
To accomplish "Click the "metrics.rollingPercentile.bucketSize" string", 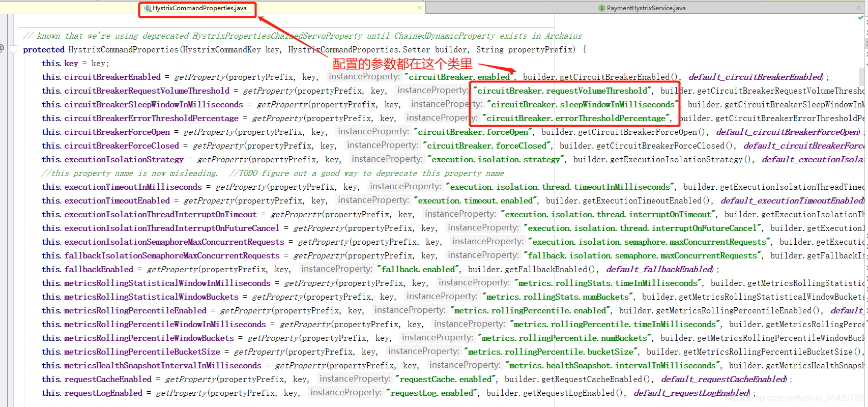I will [551, 352].
